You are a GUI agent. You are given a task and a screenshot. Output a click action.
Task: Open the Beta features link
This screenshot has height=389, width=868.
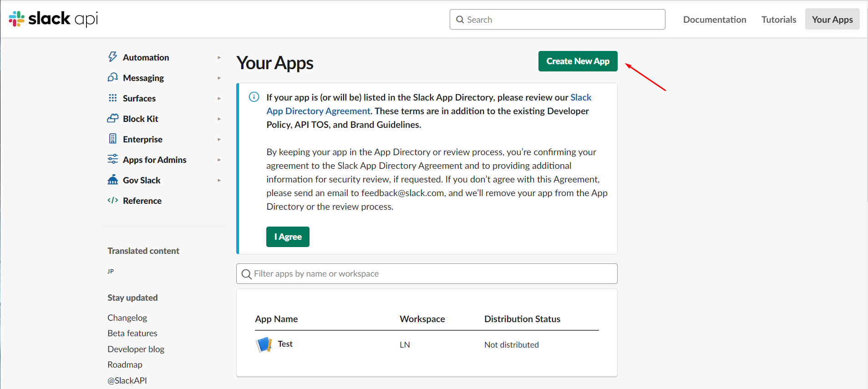pyautogui.click(x=132, y=333)
